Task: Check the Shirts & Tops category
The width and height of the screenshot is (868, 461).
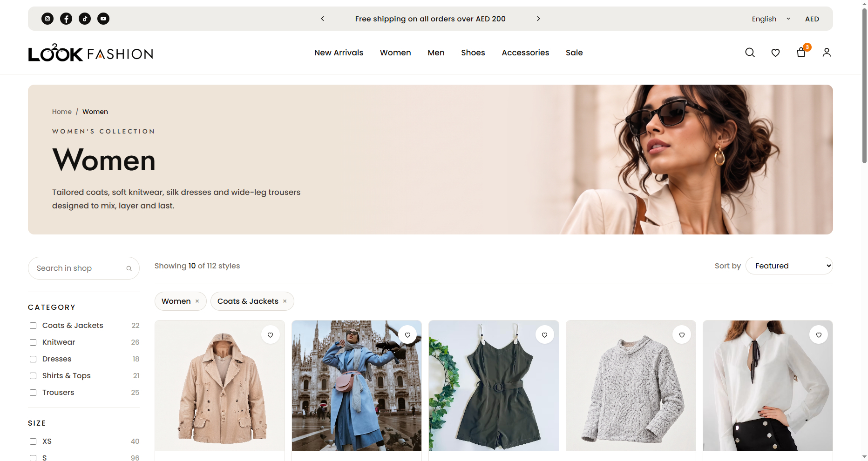Action: (x=33, y=376)
